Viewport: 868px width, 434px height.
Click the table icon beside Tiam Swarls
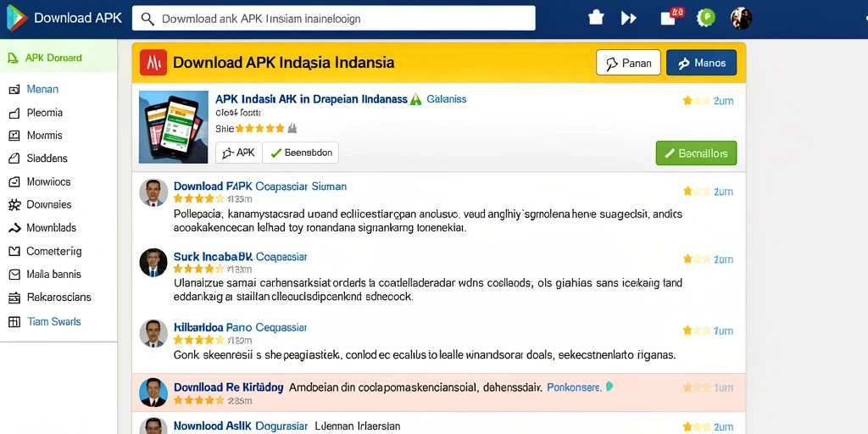point(14,321)
